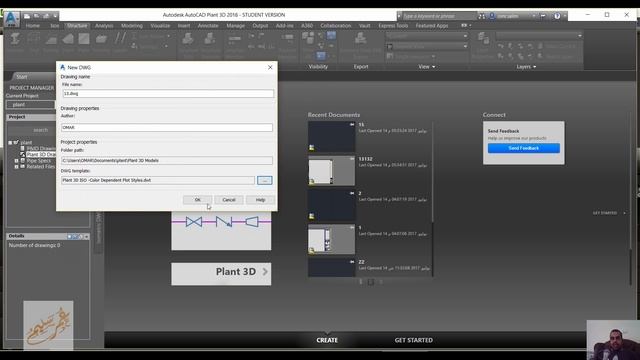The width and height of the screenshot is (640, 360).
Task: Click the keyword search field in title bar
Action: pyautogui.click(x=439, y=16)
